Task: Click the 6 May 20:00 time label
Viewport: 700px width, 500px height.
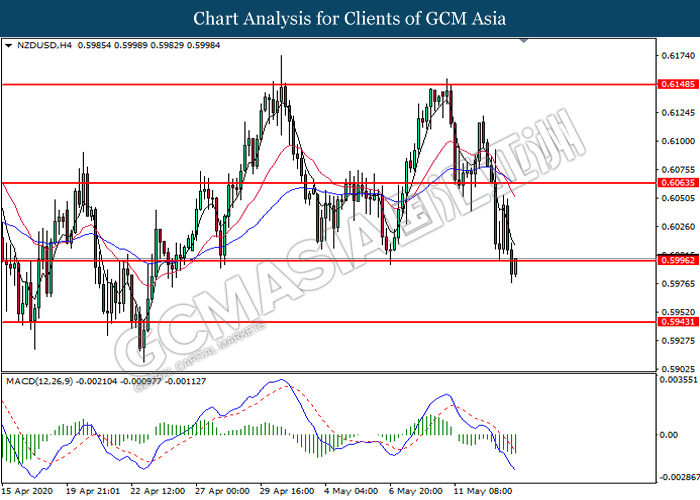Action: [417, 491]
